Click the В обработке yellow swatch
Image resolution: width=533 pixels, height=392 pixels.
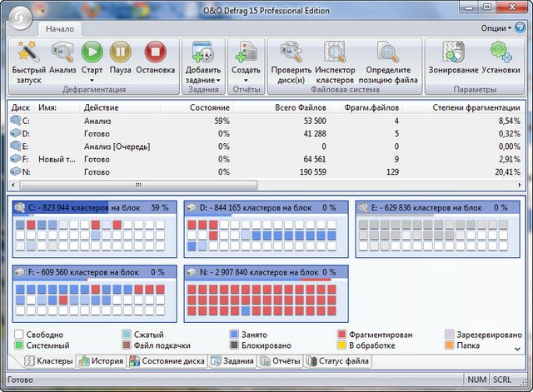[x=341, y=345]
